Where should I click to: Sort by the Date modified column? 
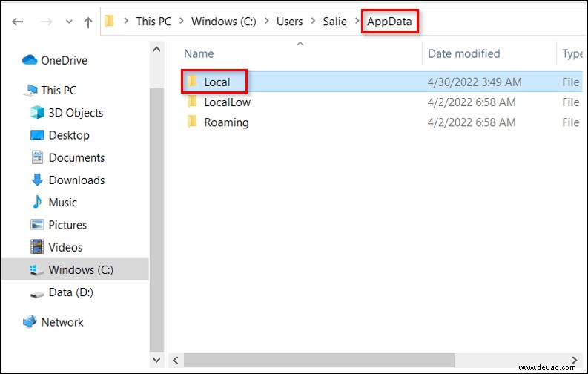[464, 53]
